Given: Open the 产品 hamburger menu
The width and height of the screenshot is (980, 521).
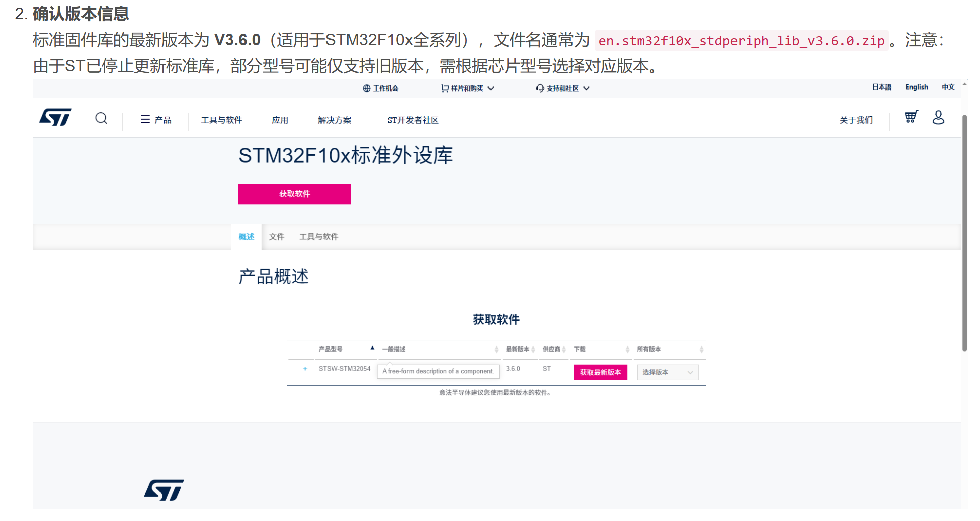Looking at the screenshot, I should point(156,120).
